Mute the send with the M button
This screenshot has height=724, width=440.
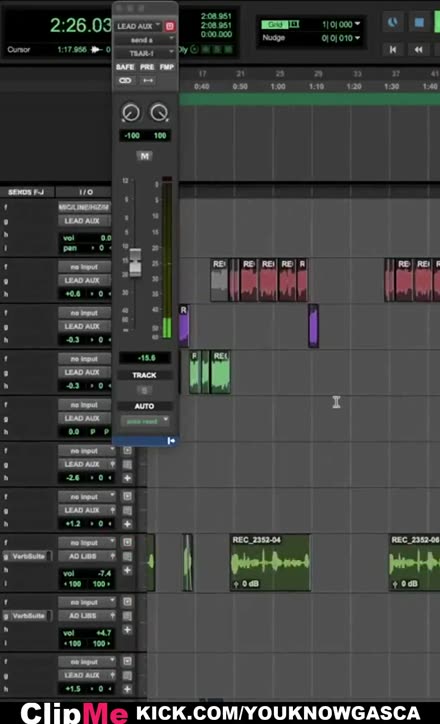pos(145,156)
